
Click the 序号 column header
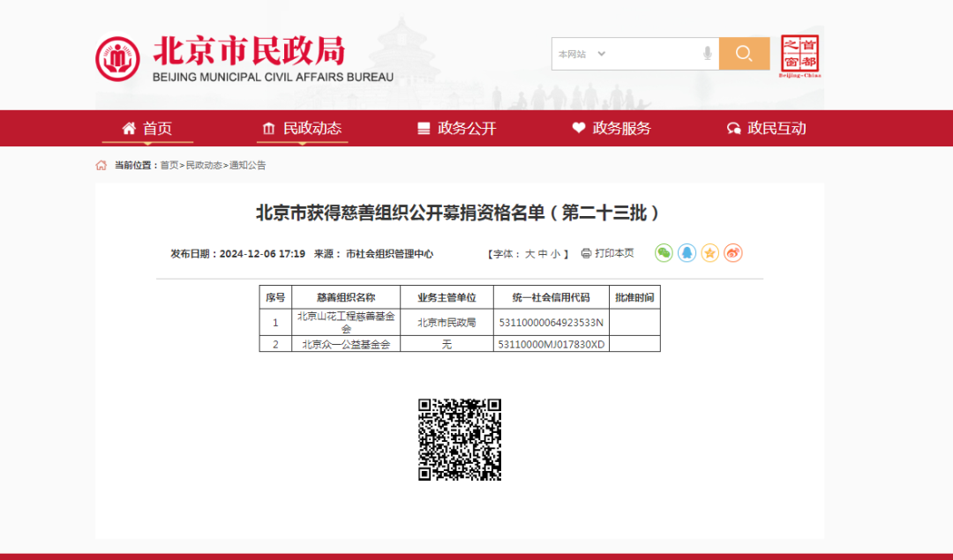275,297
